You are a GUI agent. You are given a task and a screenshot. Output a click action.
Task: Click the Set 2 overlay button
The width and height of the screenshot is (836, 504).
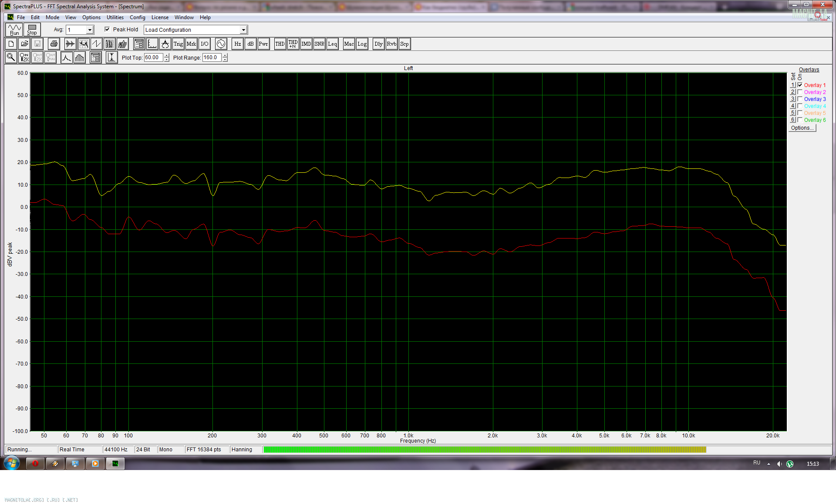coord(793,92)
